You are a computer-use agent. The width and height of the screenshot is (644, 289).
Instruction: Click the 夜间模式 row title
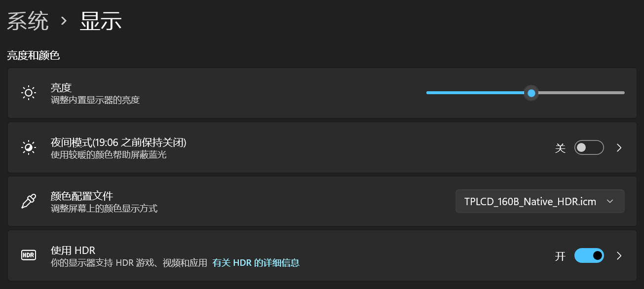click(x=118, y=143)
